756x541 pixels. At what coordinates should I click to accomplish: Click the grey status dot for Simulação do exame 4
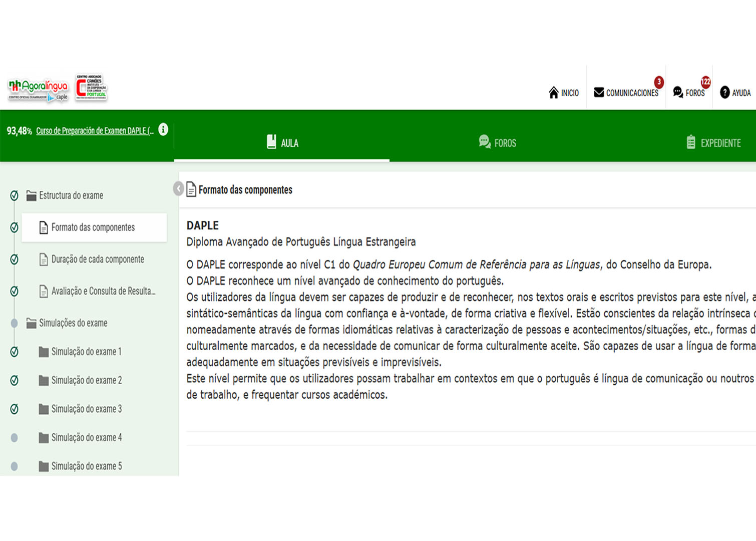15,438
